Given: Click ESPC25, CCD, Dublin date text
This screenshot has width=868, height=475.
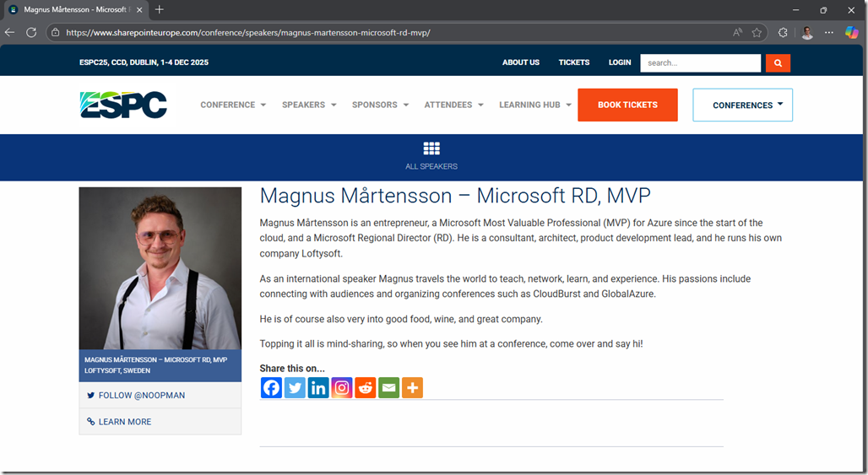Looking at the screenshot, I should 144,62.
